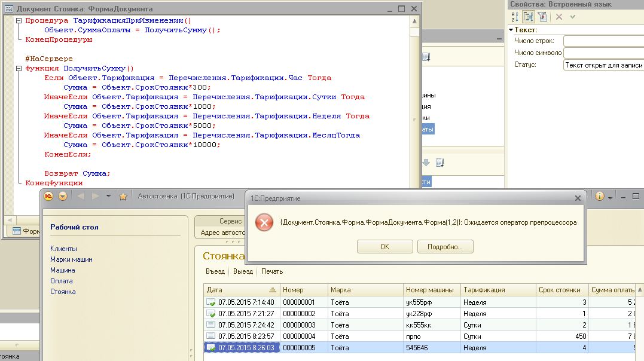
Task: Select the row dated 07.05.2015 7:14:40
Action: point(419,302)
